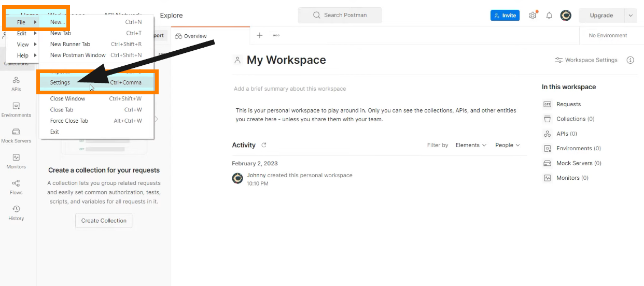This screenshot has width=644, height=286.
Task: Open the user avatar menu in header
Action: coord(566,16)
